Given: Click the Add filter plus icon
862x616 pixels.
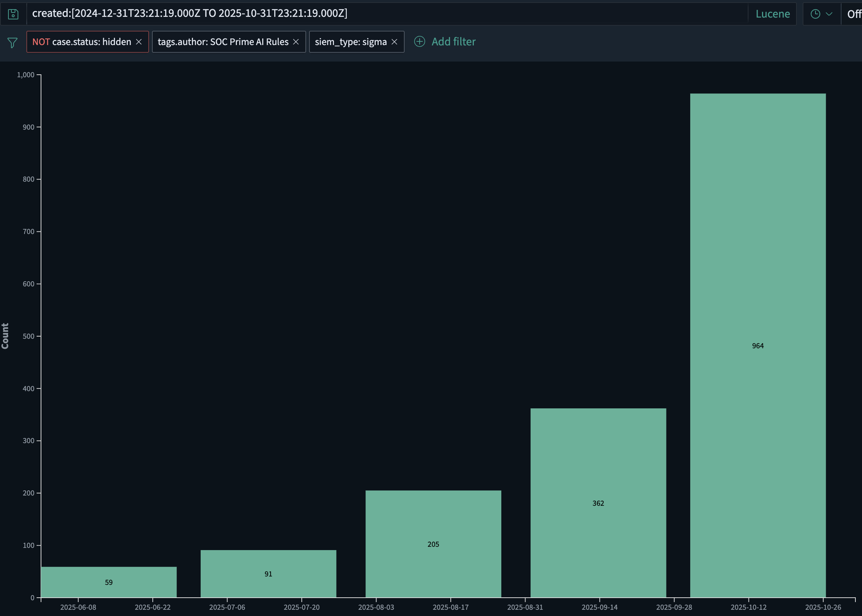Looking at the screenshot, I should tap(419, 41).
